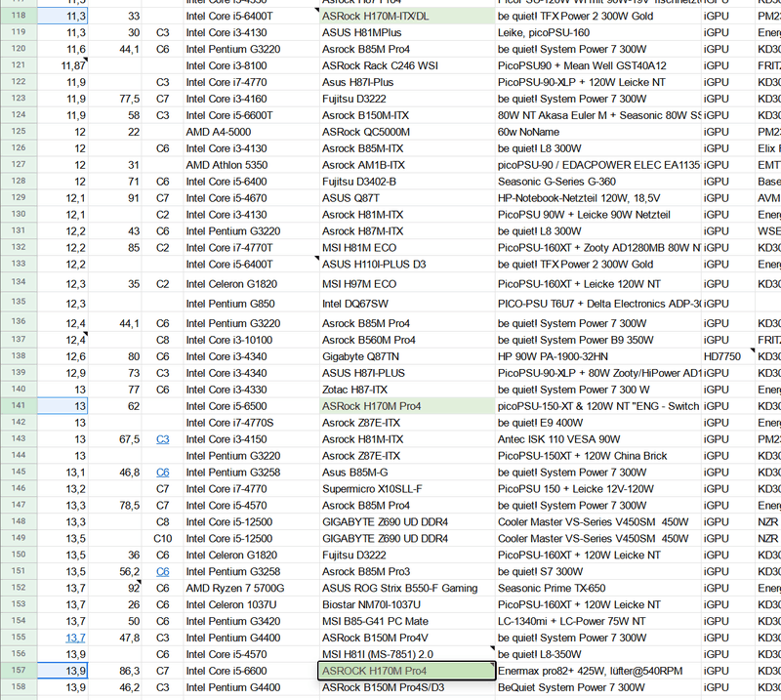This screenshot has width=781, height=700.
Task: Select the cell 'ASRock H170M-ITX/DL'
Action: click(x=407, y=16)
